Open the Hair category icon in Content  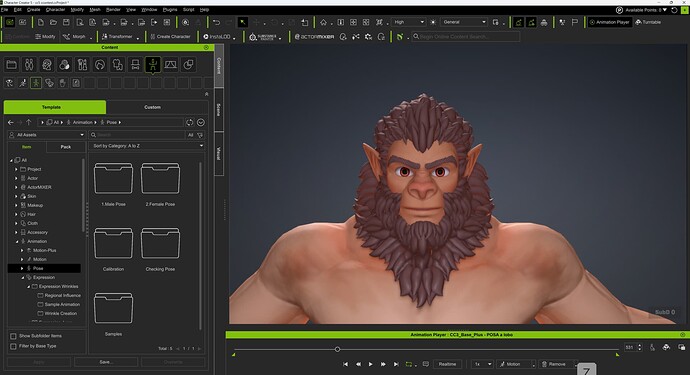pos(100,65)
